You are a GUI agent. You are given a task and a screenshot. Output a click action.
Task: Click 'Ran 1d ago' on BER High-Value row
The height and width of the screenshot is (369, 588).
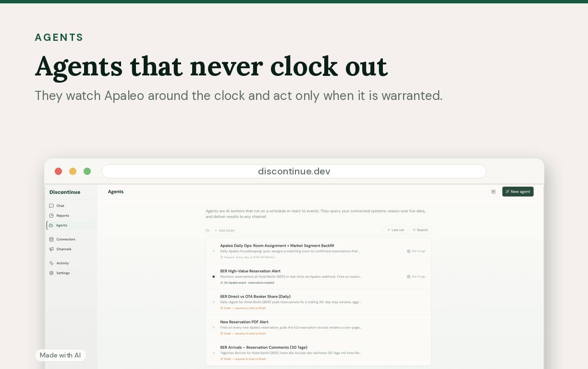click(416, 277)
